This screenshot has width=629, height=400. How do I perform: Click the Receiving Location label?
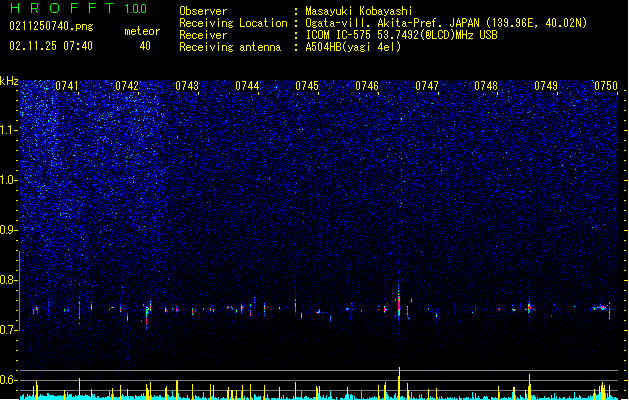pyautogui.click(x=233, y=23)
